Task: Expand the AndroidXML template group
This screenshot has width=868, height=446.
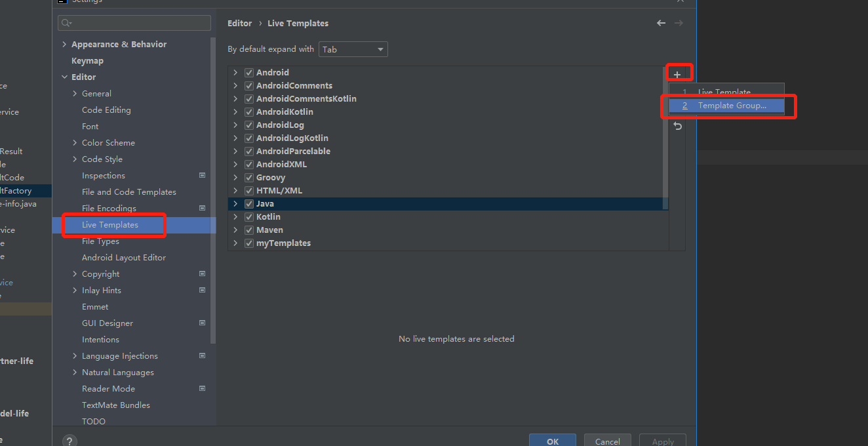Action: coord(235,164)
